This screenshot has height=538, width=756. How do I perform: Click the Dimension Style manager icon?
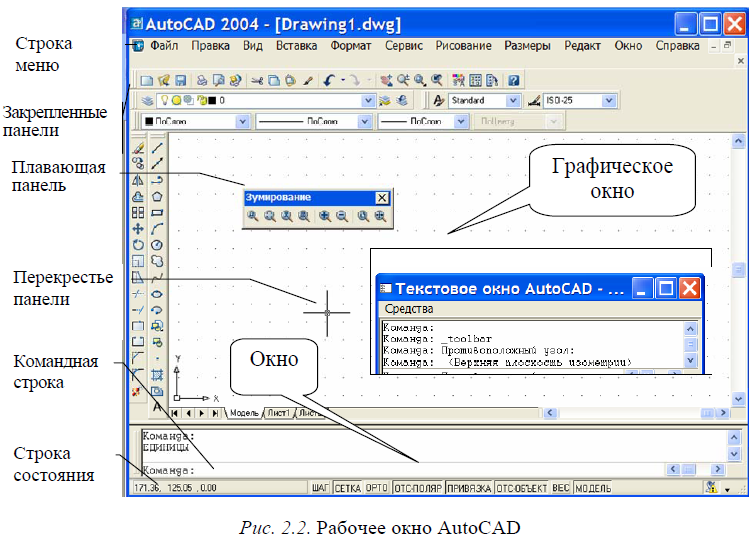coord(534,101)
